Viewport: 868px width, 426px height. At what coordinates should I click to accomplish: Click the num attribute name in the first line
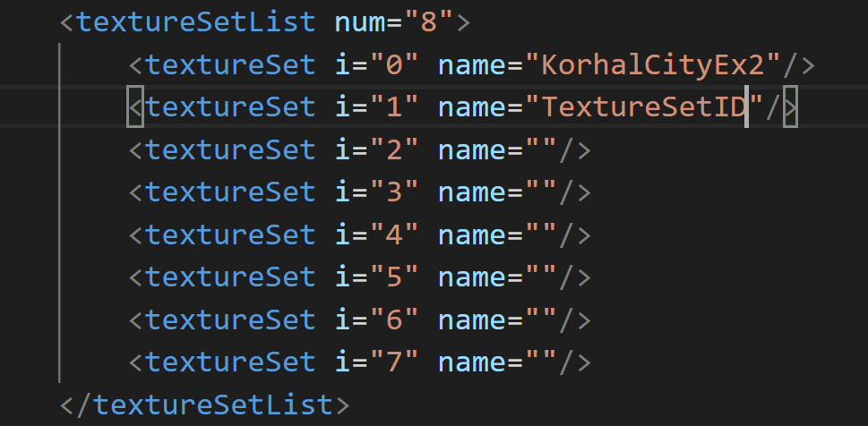[360, 21]
